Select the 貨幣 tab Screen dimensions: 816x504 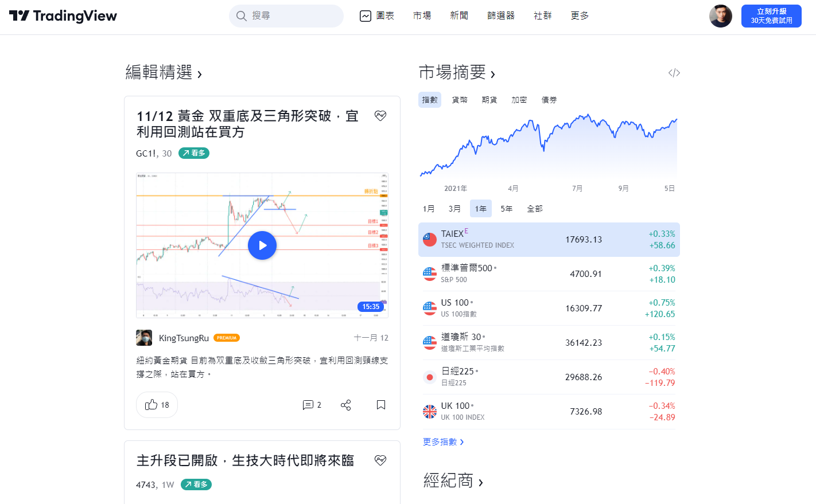tap(460, 100)
